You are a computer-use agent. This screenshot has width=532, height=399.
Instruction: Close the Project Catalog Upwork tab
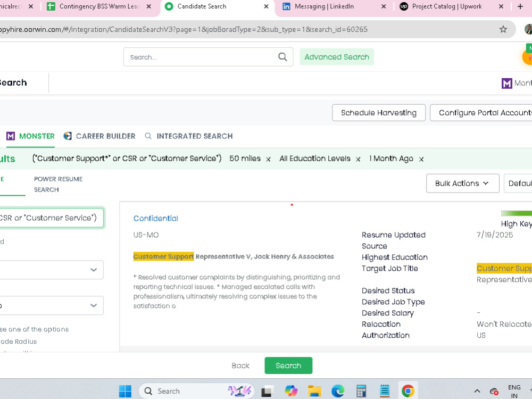pos(501,6)
